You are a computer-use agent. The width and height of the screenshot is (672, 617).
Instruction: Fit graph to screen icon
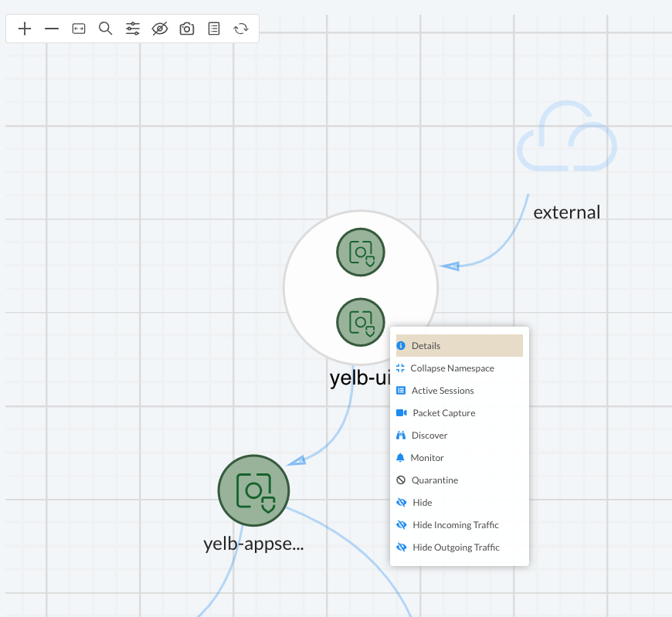pyautogui.click(x=79, y=29)
